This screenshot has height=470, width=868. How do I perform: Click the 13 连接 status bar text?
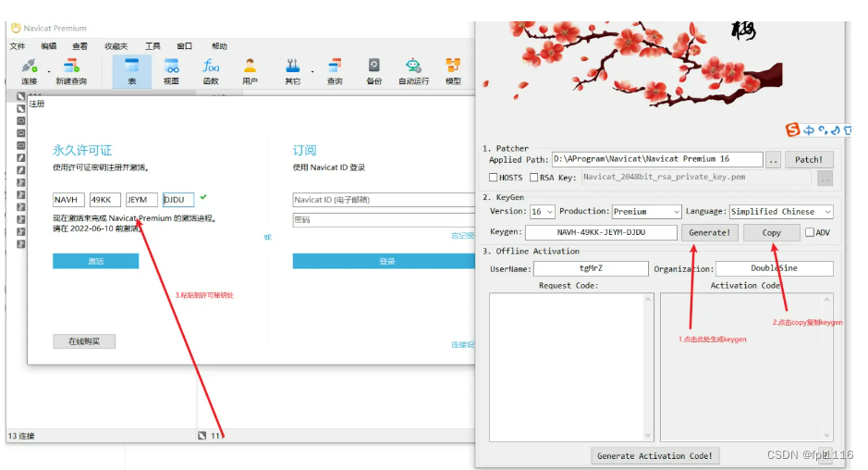click(x=21, y=436)
